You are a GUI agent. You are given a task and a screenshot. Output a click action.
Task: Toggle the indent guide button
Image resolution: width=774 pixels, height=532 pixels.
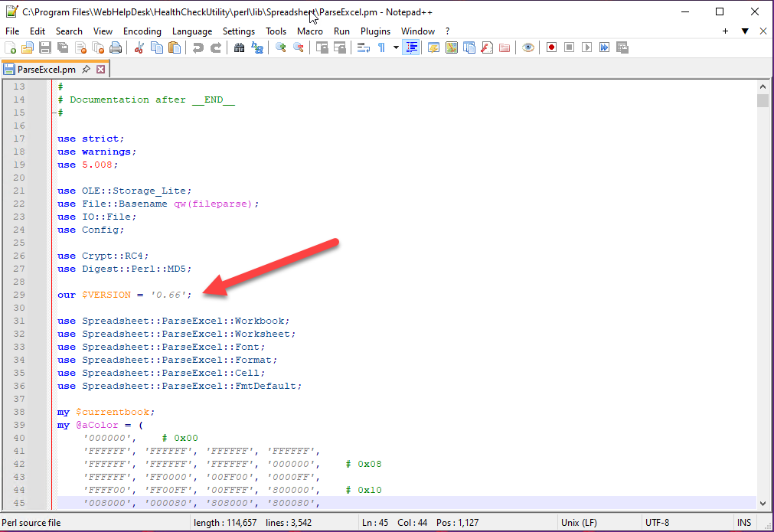pyautogui.click(x=412, y=47)
